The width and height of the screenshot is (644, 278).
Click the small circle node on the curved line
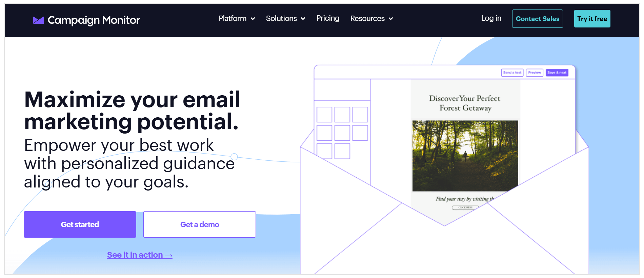pos(234,157)
